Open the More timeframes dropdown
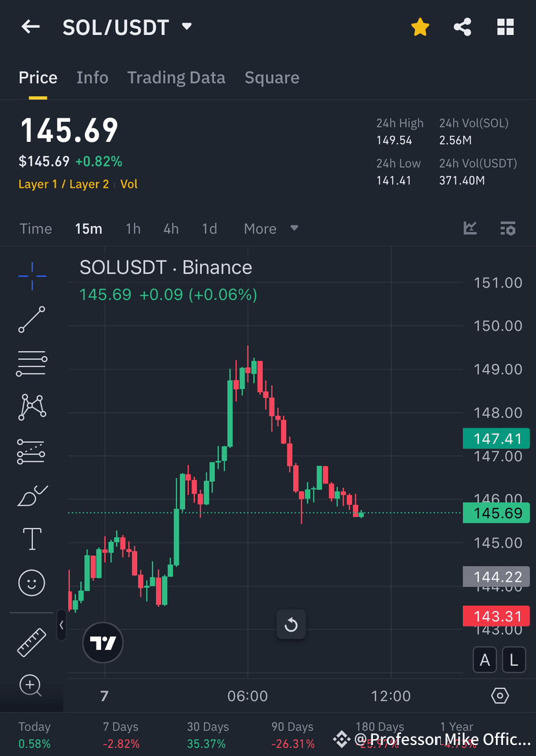This screenshot has height=756, width=536. (269, 228)
